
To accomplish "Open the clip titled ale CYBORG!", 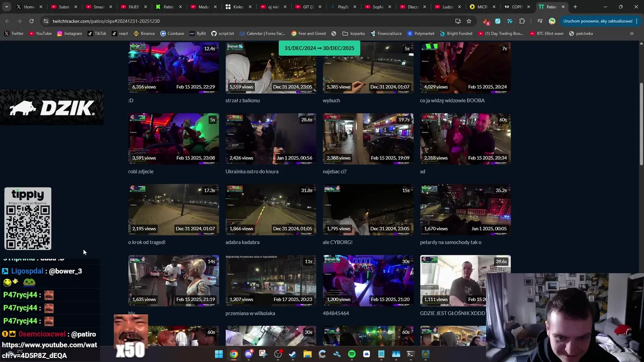I will pos(368,210).
